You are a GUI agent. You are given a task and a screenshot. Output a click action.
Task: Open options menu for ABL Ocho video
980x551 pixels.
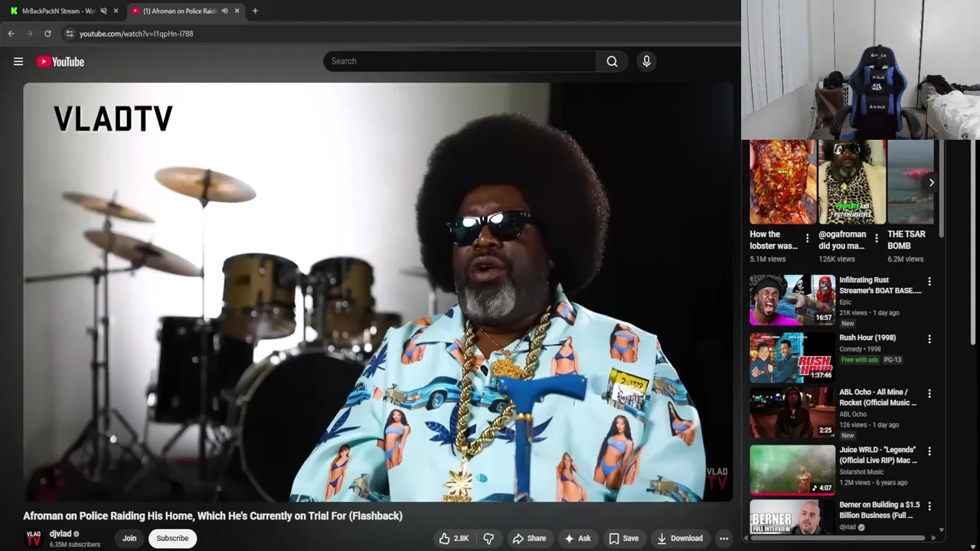pyautogui.click(x=929, y=393)
